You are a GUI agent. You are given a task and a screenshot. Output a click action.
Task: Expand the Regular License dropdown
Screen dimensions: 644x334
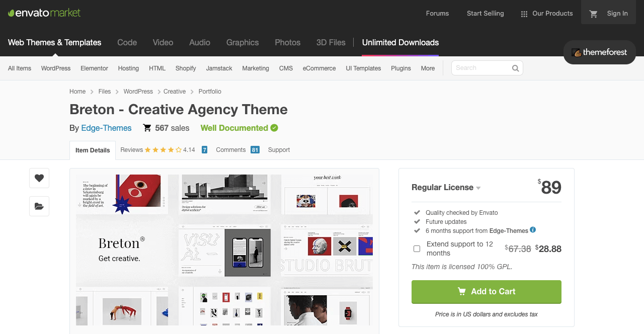coord(446,188)
